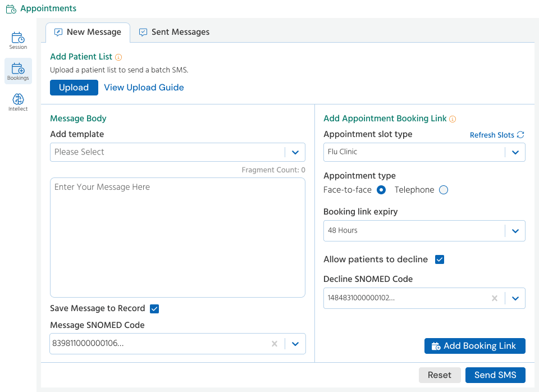Image resolution: width=539 pixels, height=392 pixels.
Task: Select the Telephone appointment type
Action: pos(444,190)
